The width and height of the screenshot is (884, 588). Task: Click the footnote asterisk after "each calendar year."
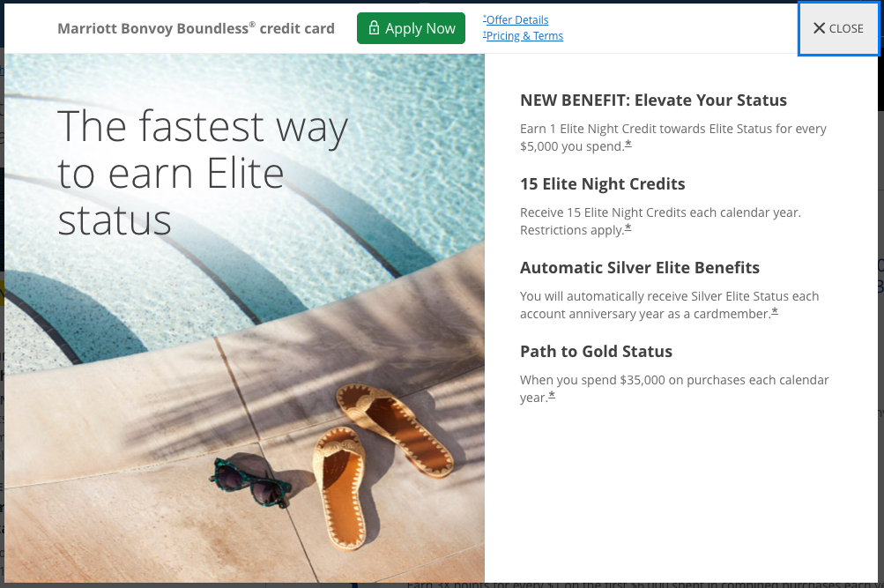pyautogui.click(x=552, y=396)
